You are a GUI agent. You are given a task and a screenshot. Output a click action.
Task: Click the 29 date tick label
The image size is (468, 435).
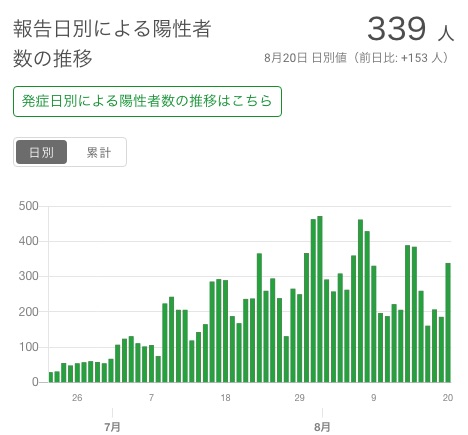click(x=300, y=398)
